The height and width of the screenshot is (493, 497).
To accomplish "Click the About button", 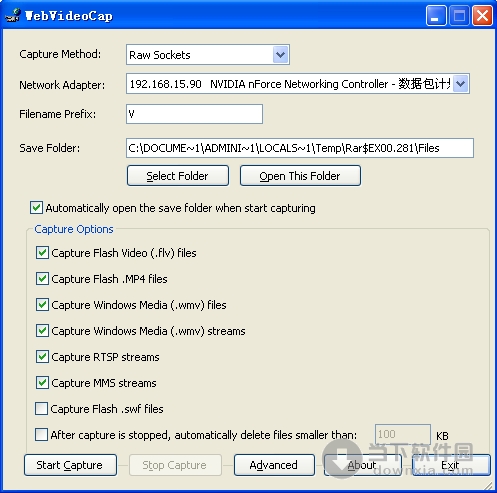I will [363, 465].
